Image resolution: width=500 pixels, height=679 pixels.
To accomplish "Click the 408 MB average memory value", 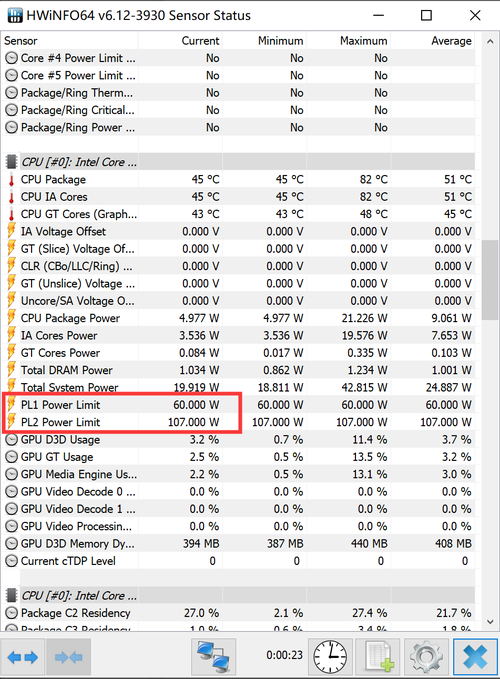I will pos(453,543).
